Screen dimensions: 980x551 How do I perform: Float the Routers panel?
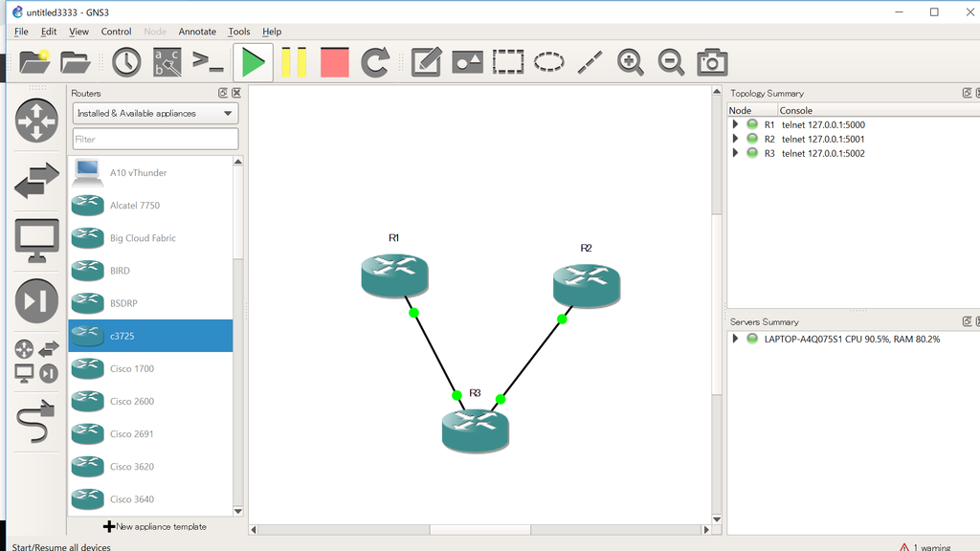222,93
